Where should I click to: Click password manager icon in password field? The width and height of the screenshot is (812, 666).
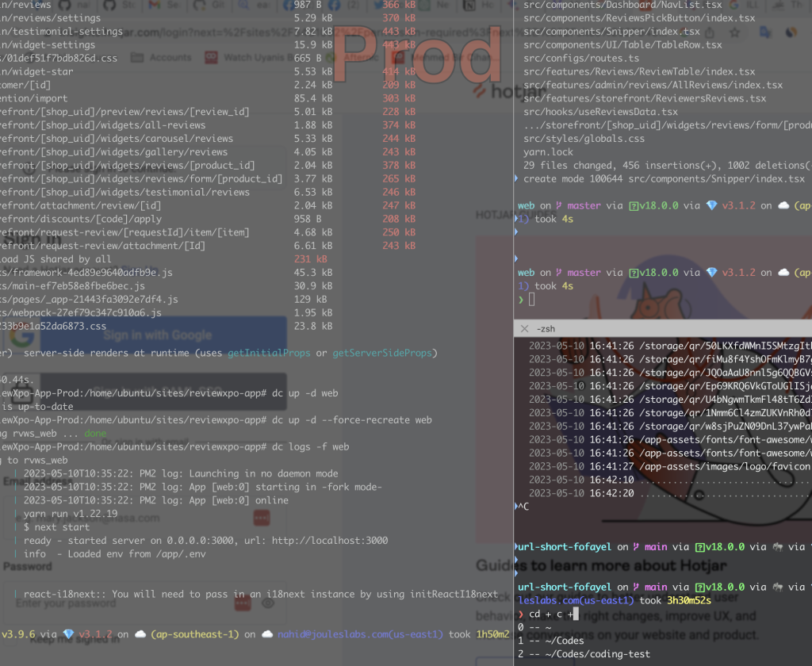click(x=243, y=603)
